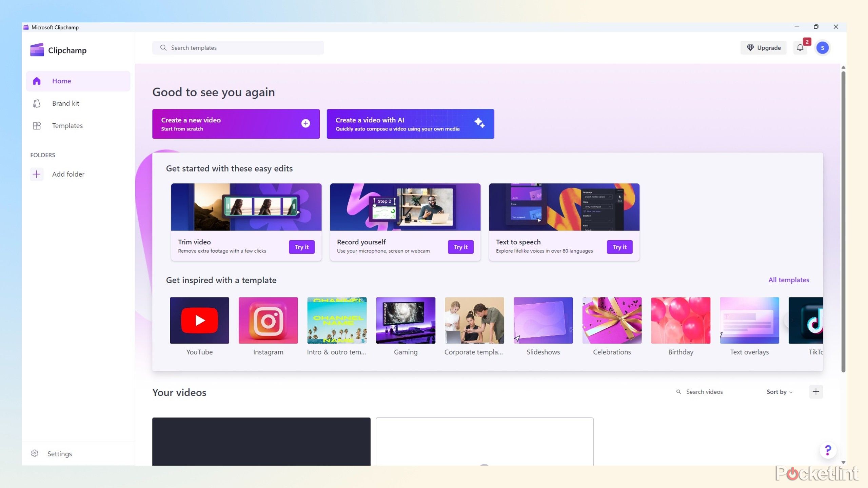Click Sort by dropdown for videos
The width and height of the screenshot is (868, 488).
pyautogui.click(x=779, y=391)
